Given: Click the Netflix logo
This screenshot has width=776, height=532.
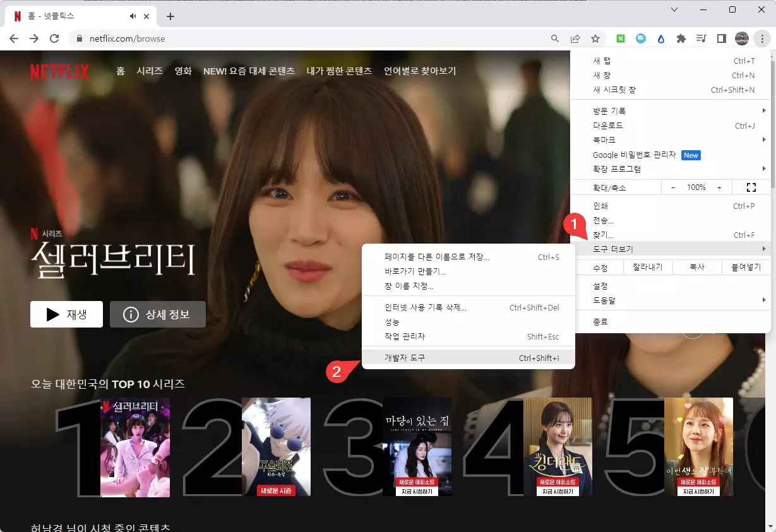Looking at the screenshot, I should pyautogui.click(x=60, y=71).
